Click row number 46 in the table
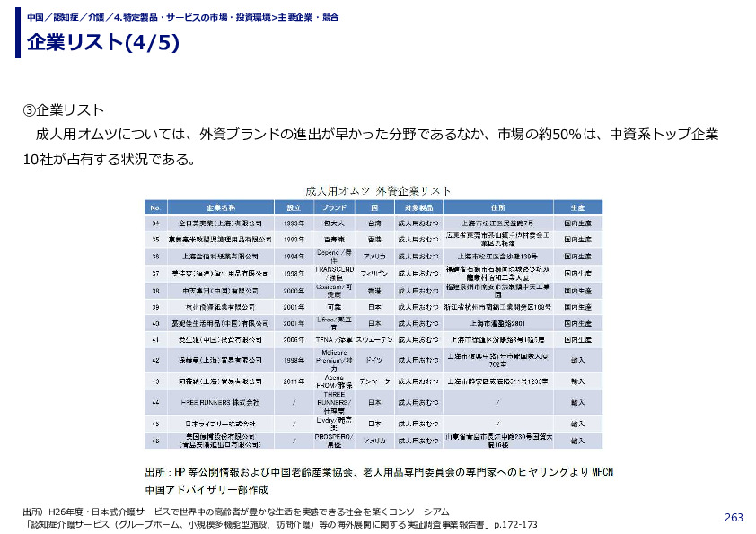Screen dimensions: 756x534 point(155,441)
